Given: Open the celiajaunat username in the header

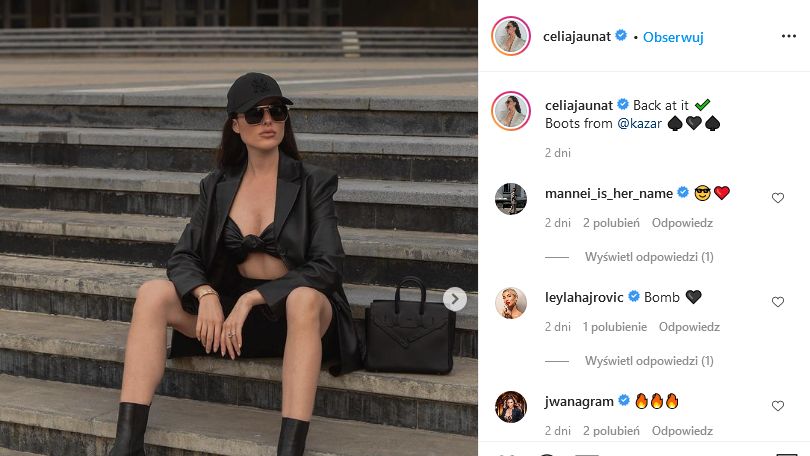Looking at the screenshot, I should click(x=577, y=37).
